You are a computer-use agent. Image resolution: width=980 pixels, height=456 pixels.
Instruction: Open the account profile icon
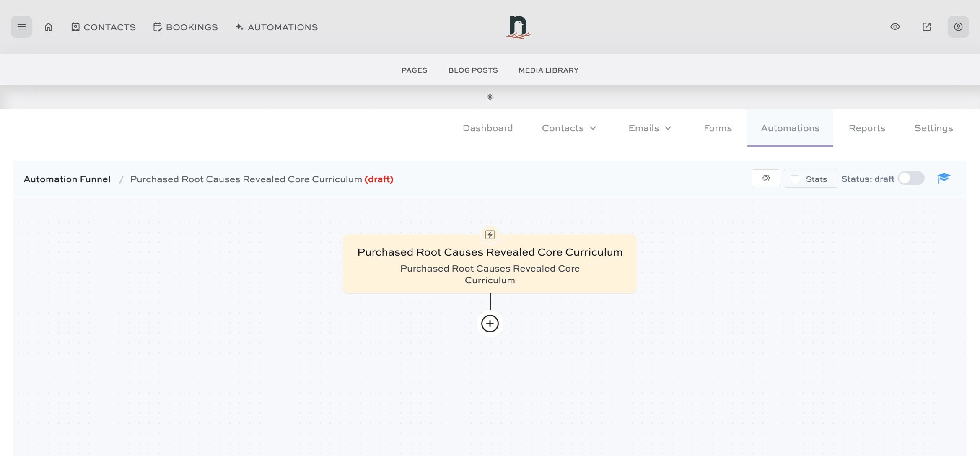coord(958,27)
